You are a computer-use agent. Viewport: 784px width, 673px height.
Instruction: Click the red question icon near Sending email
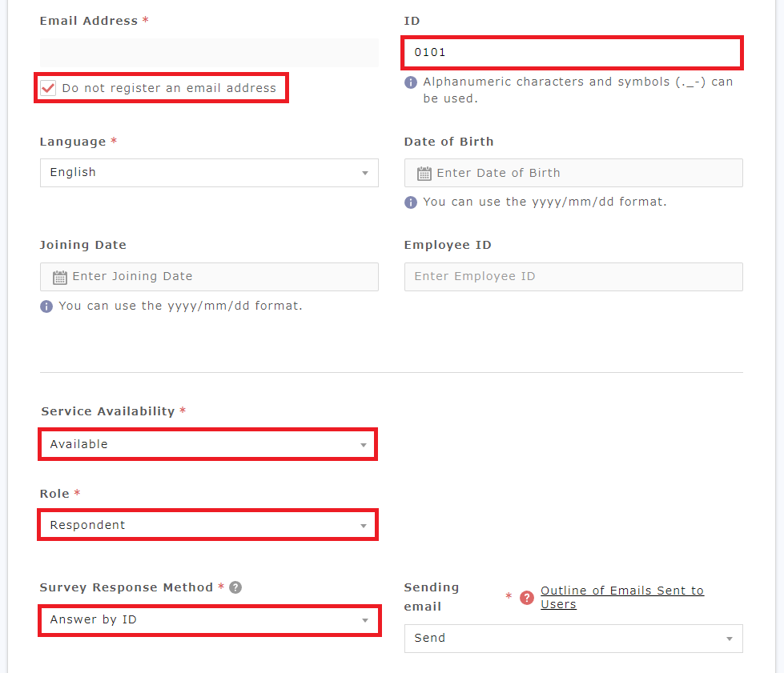coord(526,598)
